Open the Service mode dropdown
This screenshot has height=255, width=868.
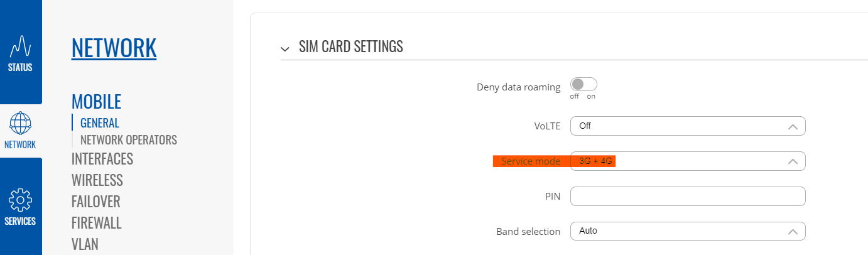coord(688,161)
